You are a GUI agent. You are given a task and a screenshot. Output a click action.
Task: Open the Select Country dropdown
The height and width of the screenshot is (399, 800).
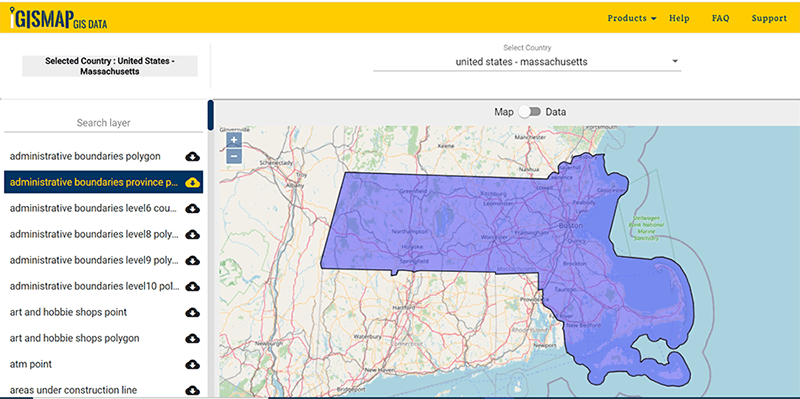[x=527, y=62]
